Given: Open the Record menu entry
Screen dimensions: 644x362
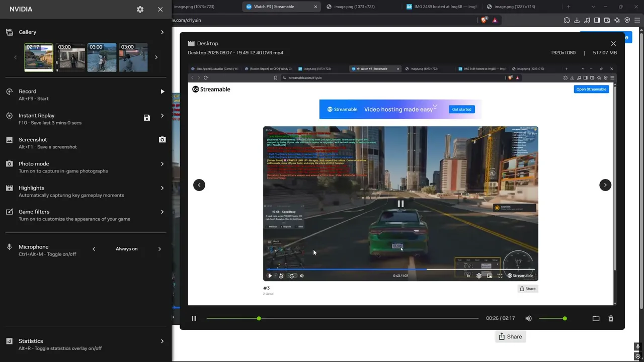Looking at the screenshot, I should click(86, 95).
